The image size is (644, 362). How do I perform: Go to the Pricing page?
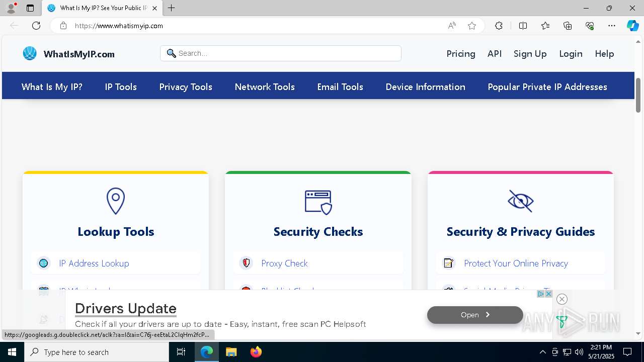point(461,54)
